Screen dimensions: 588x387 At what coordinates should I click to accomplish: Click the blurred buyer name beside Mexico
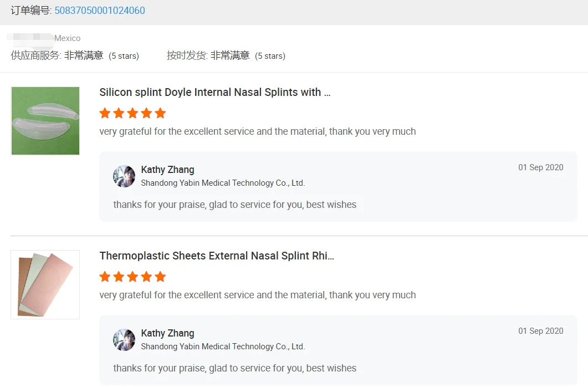[30, 38]
